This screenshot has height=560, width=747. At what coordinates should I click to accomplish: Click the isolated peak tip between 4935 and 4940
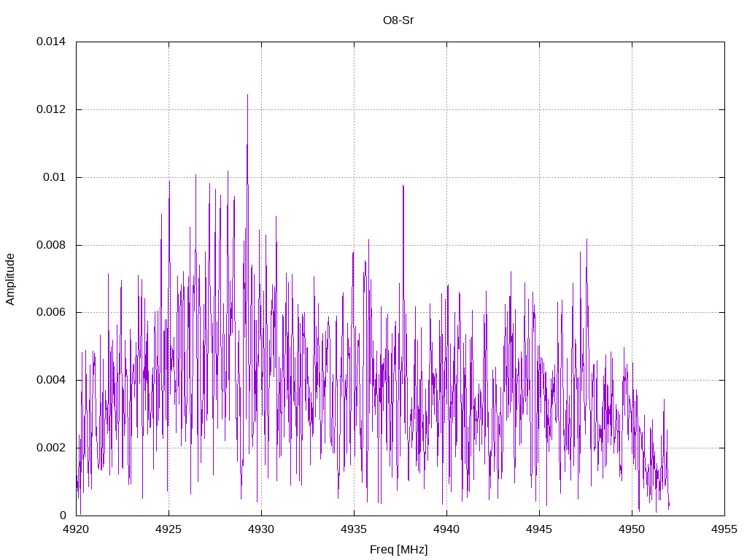[x=403, y=186]
